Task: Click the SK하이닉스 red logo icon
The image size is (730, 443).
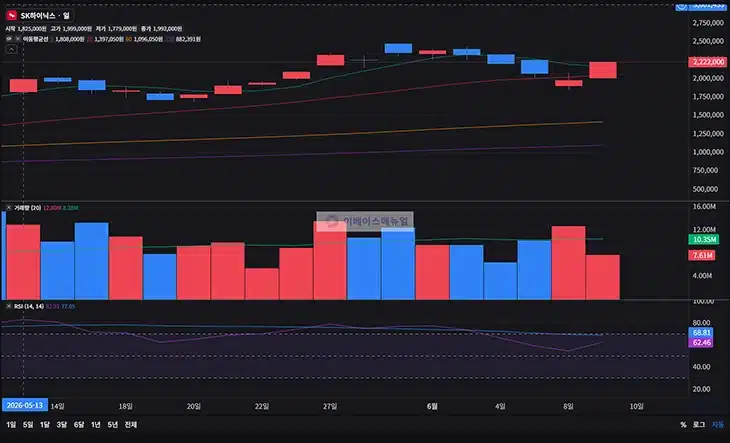Action: tap(11, 16)
